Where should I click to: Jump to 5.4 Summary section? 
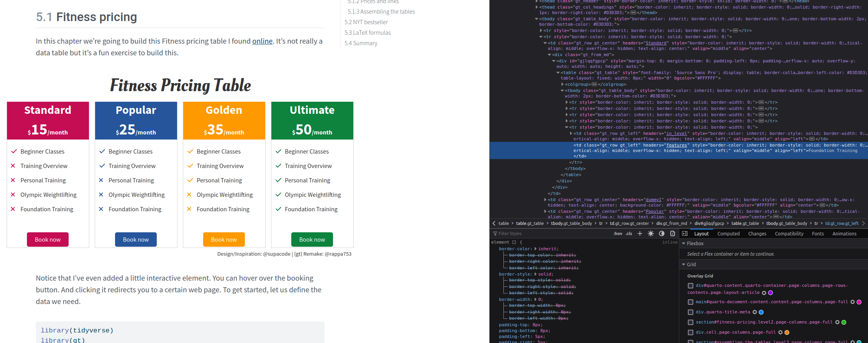361,43
